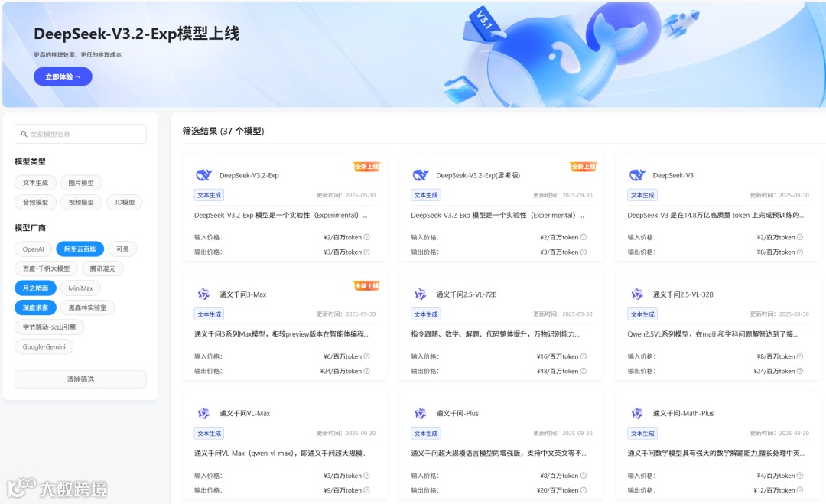Open the DeepSeek-V3.2-Exp model title
This screenshot has width=826, height=504.
[x=249, y=175]
